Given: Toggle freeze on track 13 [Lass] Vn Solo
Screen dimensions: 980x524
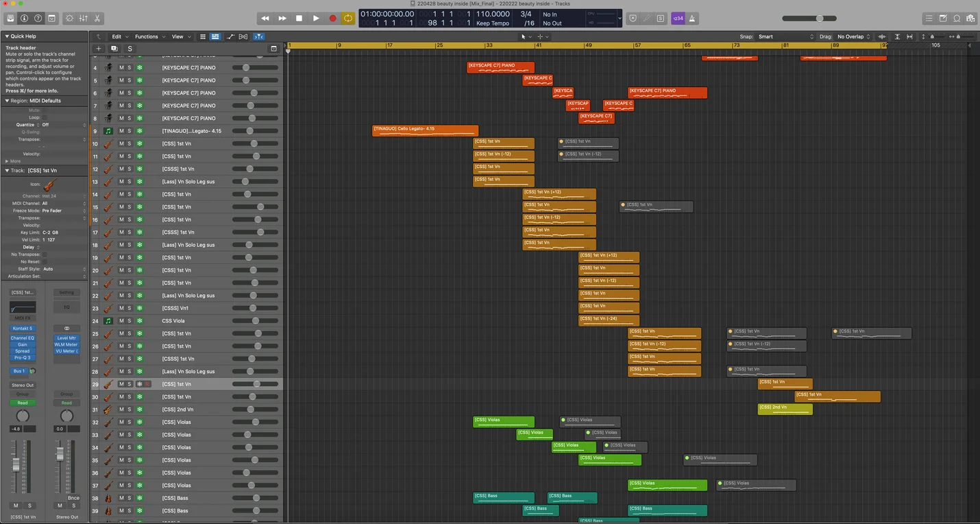Looking at the screenshot, I should pyautogui.click(x=139, y=182).
